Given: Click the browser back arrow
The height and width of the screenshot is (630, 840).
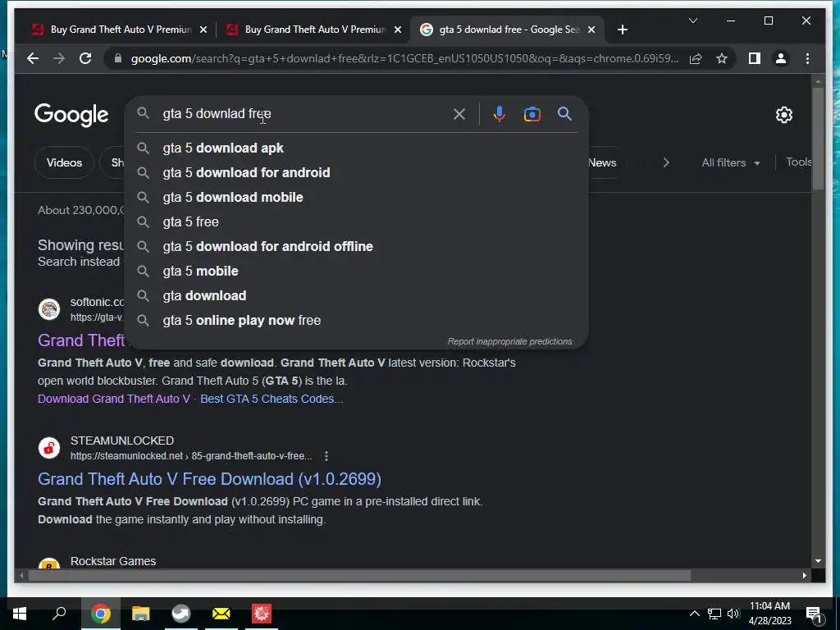Looking at the screenshot, I should point(33,58).
